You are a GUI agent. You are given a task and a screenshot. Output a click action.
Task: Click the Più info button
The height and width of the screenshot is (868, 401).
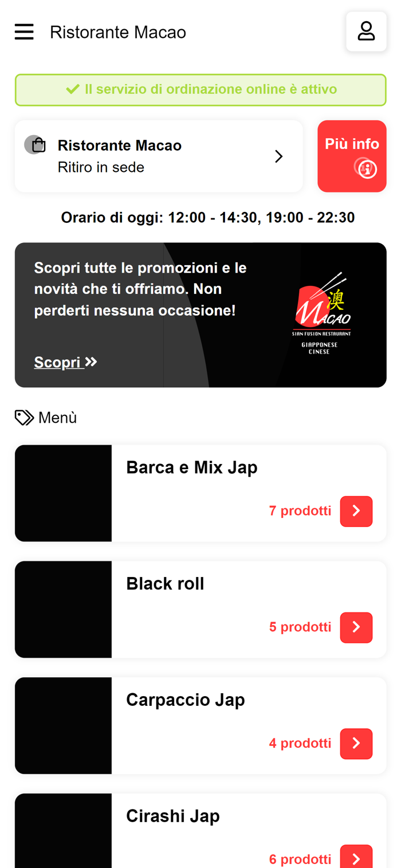(x=352, y=156)
